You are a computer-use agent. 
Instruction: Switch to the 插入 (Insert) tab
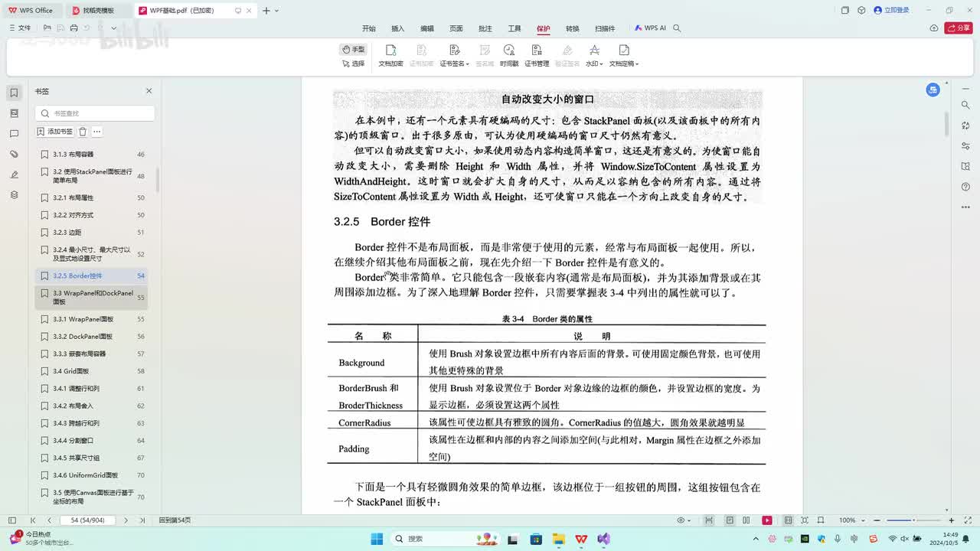click(x=398, y=28)
